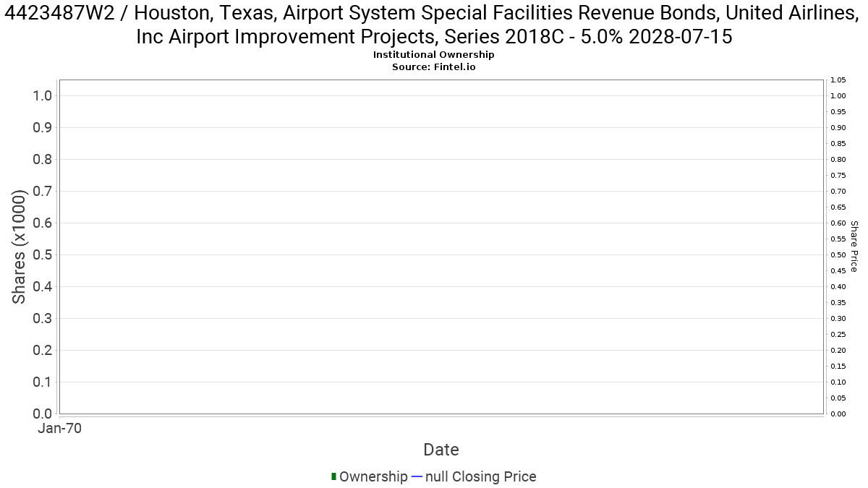Click the Shares (x1000) axis title
This screenshot has height=488, width=868.
click(20, 247)
